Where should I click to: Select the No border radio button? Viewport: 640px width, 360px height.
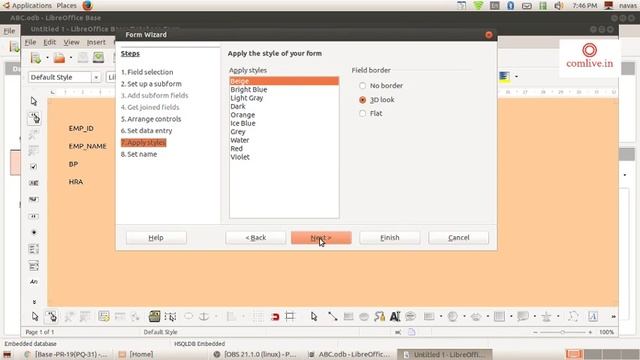[x=362, y=86]
